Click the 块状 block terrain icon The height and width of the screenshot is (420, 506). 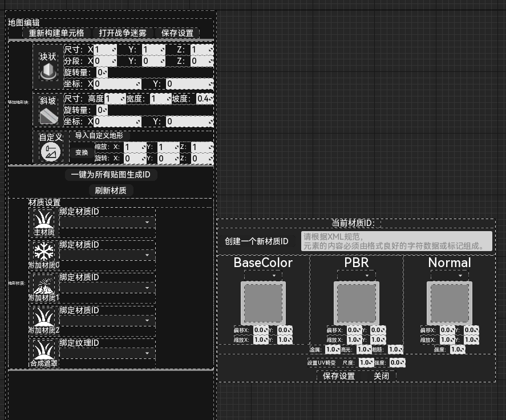coord(48,71)
